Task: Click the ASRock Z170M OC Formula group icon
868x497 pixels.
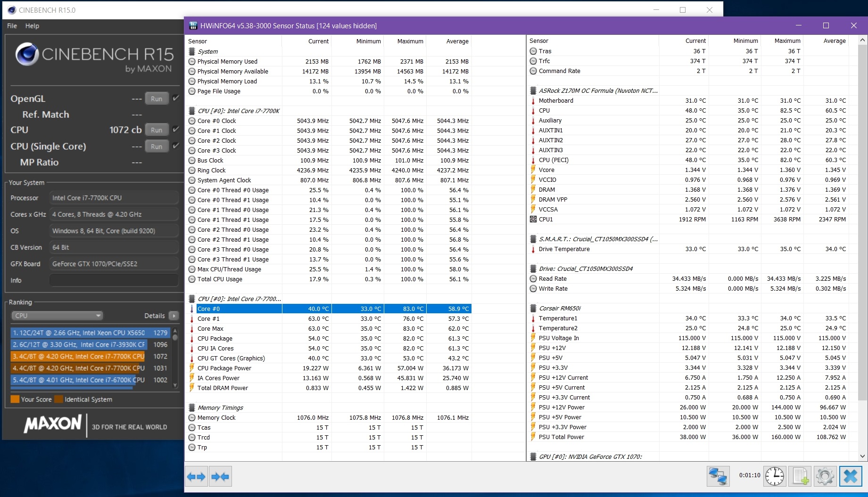Action: [x=533, y=90]
